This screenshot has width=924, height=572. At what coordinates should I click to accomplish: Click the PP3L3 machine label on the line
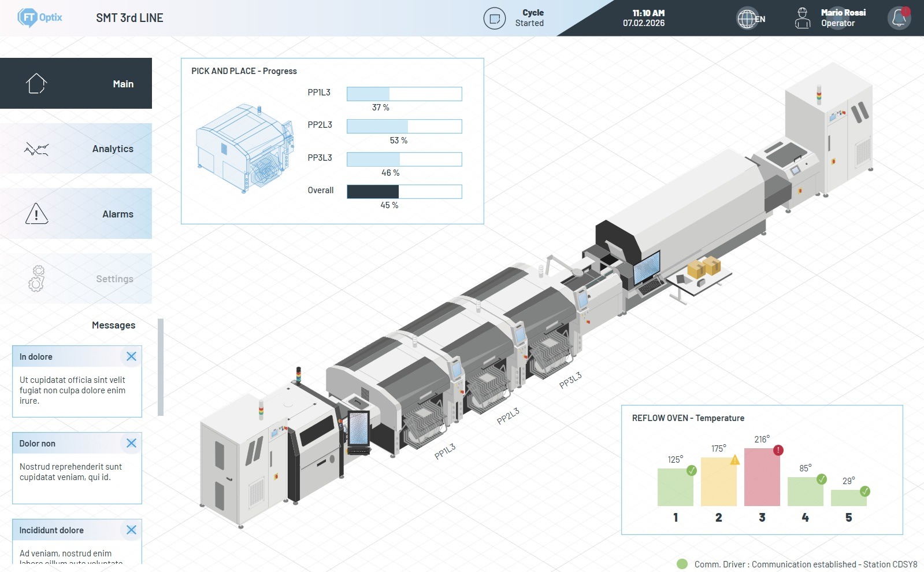pyautogui.click(x=570, y=381)
